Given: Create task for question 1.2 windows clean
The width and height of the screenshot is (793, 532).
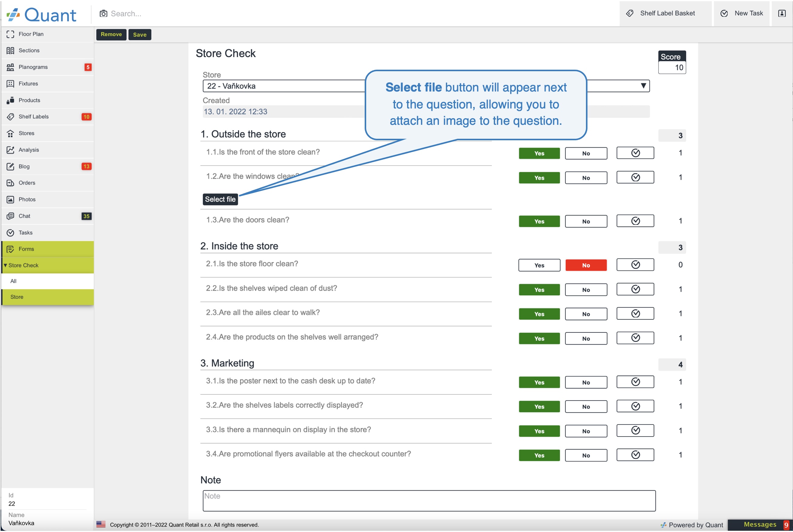Looking at the screenshot, I should coord(635,178).
